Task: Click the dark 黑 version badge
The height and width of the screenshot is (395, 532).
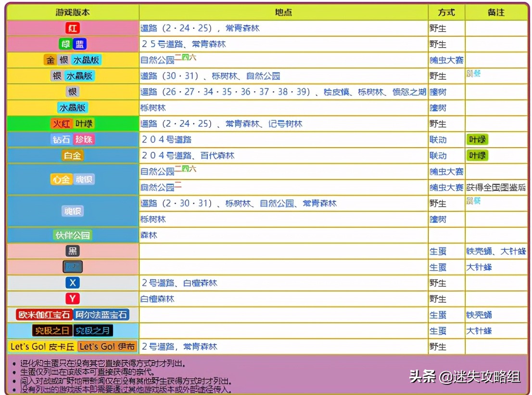Action: (x=73, y=251)
